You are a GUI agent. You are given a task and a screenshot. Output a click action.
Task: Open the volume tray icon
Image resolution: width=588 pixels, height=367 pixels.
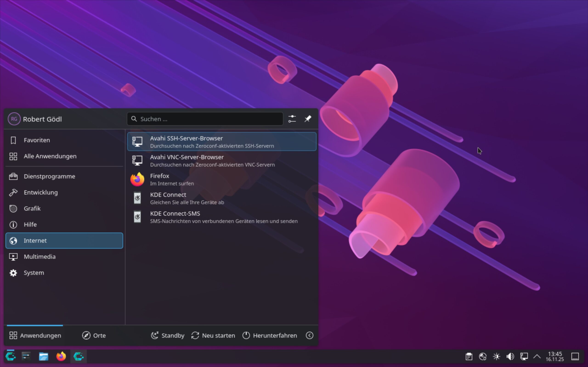(510, 356)
